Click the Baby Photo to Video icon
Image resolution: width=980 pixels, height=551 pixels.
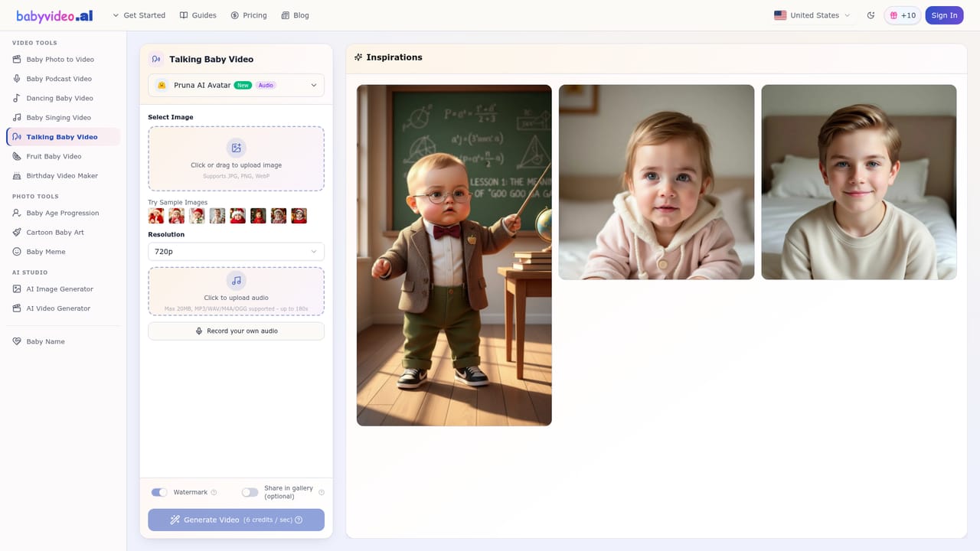tap(17, 59)
